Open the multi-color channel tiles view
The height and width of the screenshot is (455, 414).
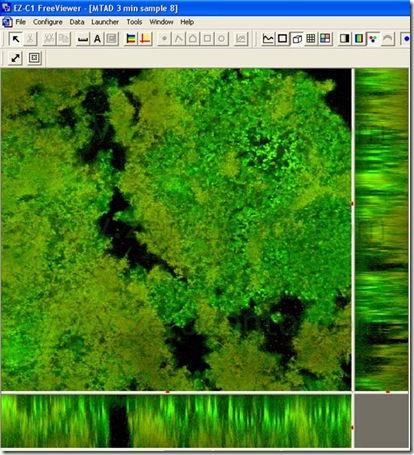tap(325, 39)
